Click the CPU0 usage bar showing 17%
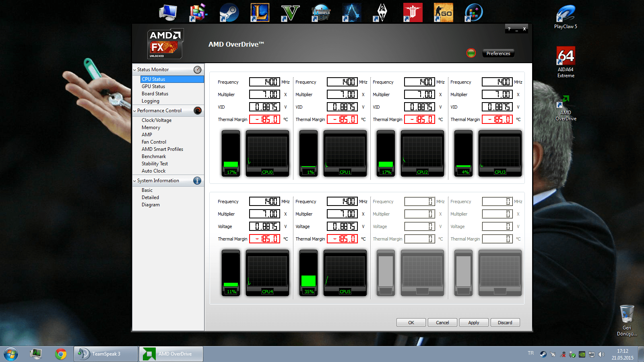 coord(231,153)
